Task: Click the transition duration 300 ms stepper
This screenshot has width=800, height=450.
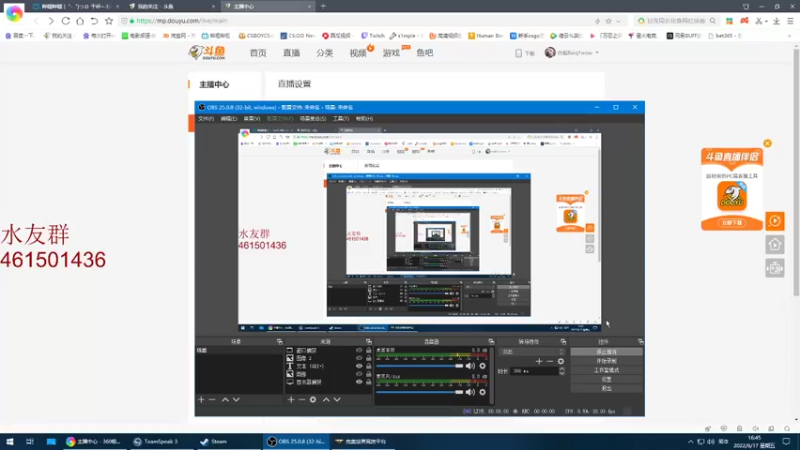Action: tap(562, 371)
